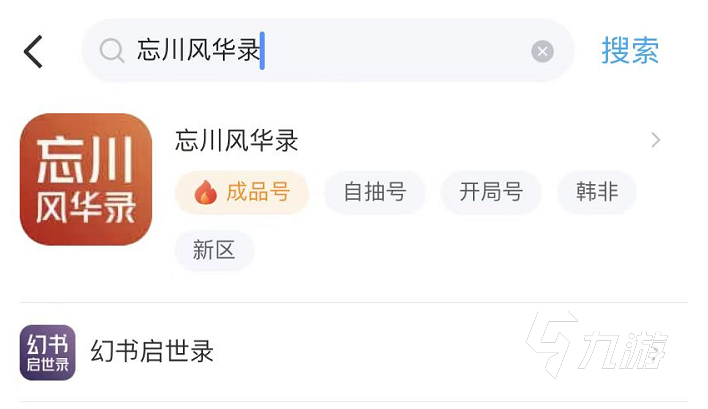Tap the back arrow
This screenshot has height=409, width=708.
coord(34,51)
